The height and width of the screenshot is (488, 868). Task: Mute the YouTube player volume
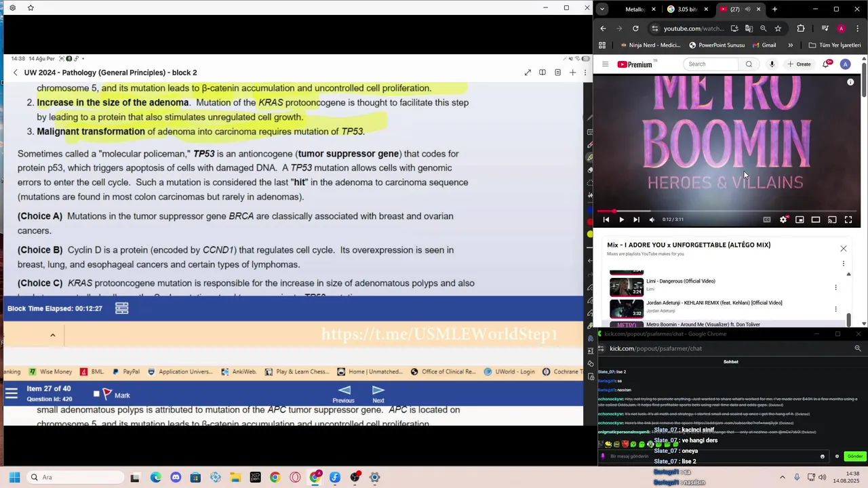652,220
